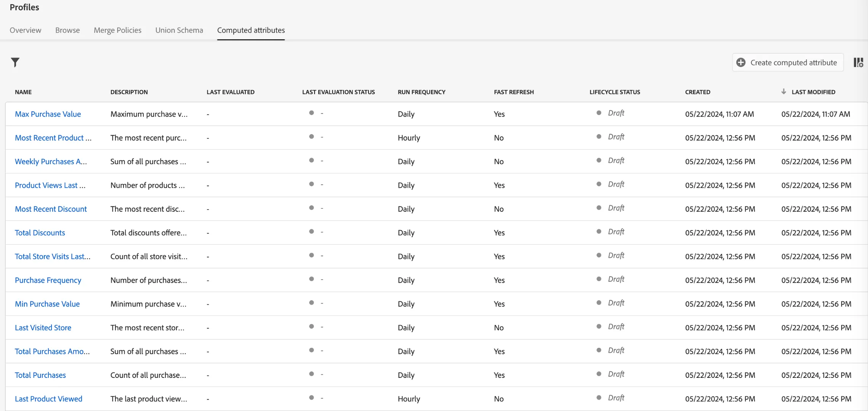This screenshot has width=868, height=411.
Task: Click Draft status in Total Discounts row
Action: 616,232
